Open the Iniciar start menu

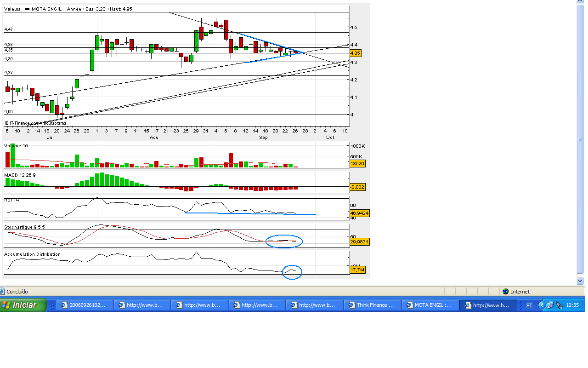pos(23,305)
